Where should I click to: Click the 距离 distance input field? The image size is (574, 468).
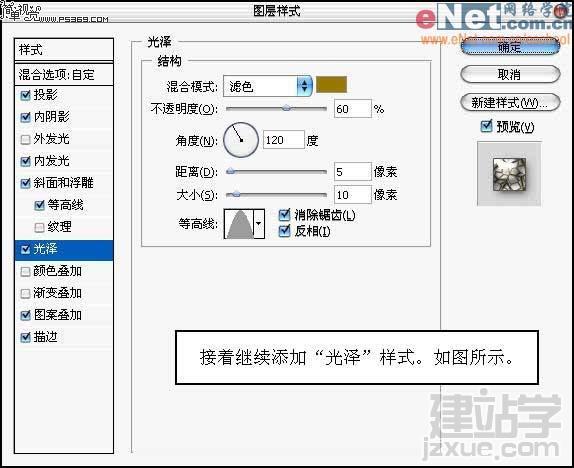[x=353, y=172]
